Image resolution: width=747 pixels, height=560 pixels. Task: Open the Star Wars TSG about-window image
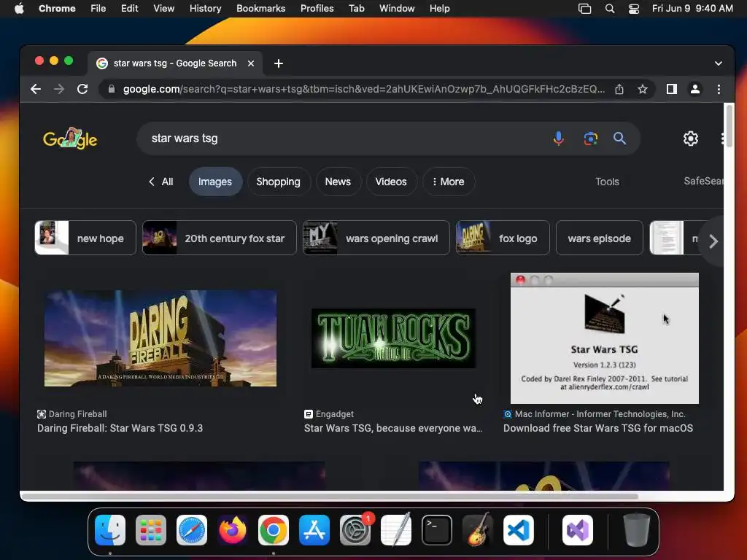pos(604,338)
